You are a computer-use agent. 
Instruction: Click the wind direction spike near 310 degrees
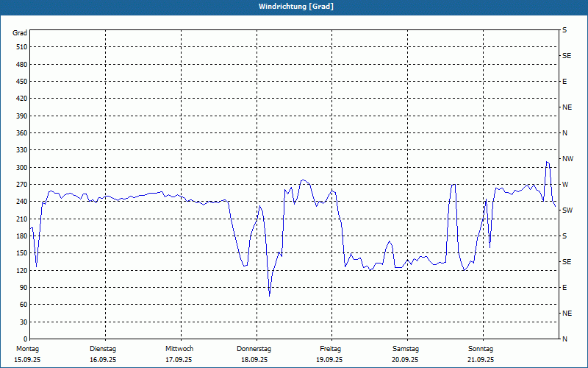[x=548, y=162]
